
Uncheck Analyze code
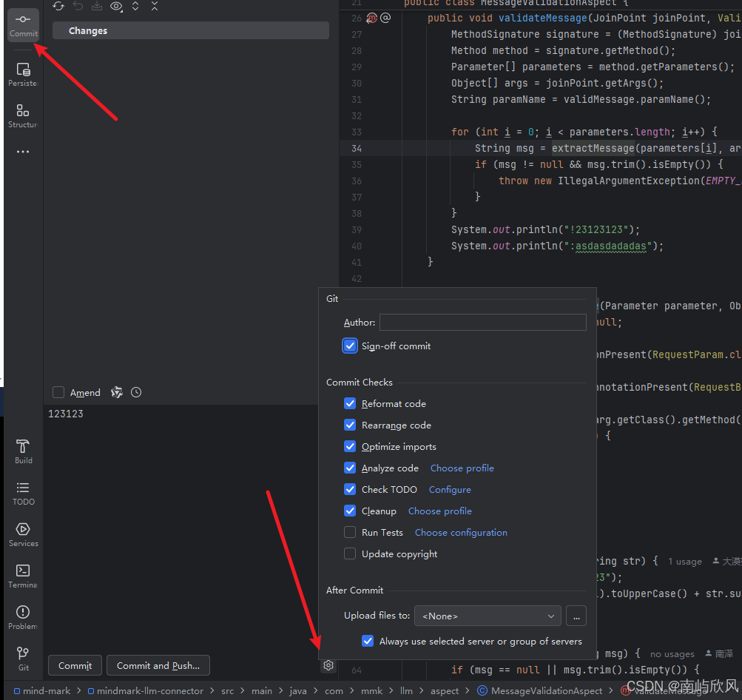pyautogui.click(x=350, y=468)
